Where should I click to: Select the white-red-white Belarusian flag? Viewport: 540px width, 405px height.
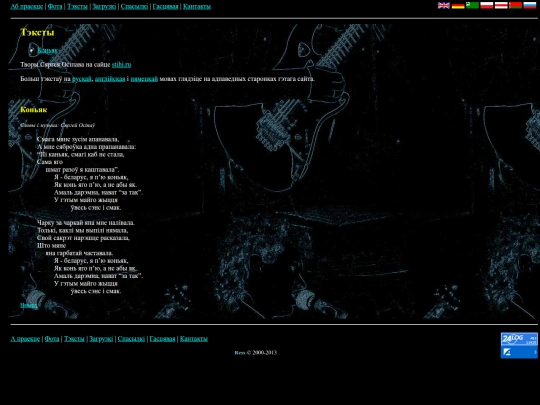coord(501,6)
